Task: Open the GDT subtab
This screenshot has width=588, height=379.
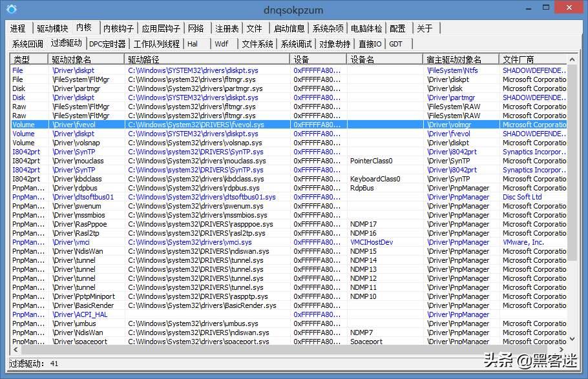Action: 396,44
